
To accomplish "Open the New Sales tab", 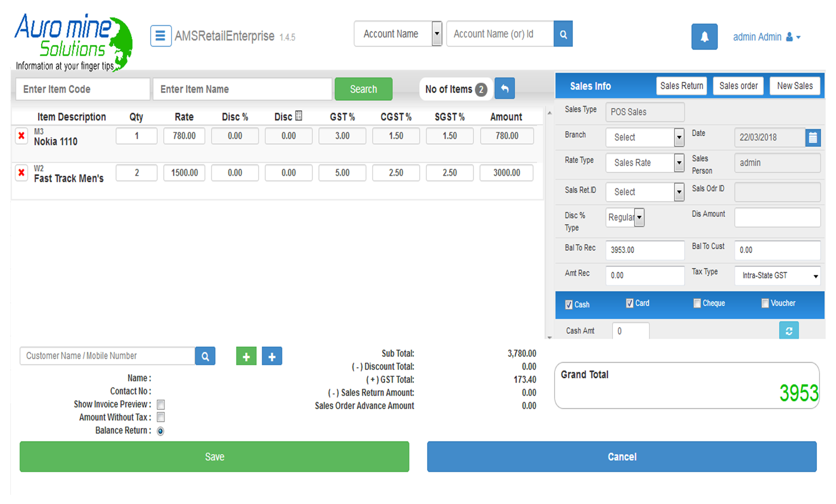I will click(x=794, y=86).
